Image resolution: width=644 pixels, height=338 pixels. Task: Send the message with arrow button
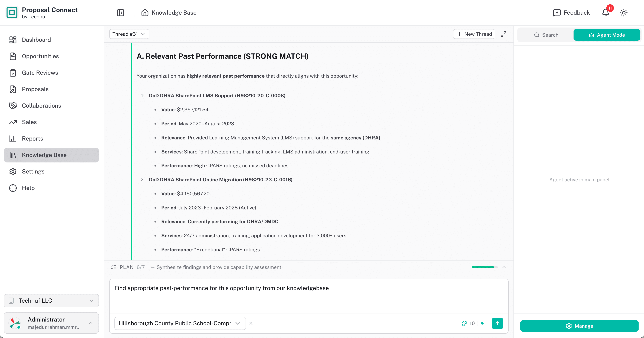pyautogui.click(x=497, y=323)
